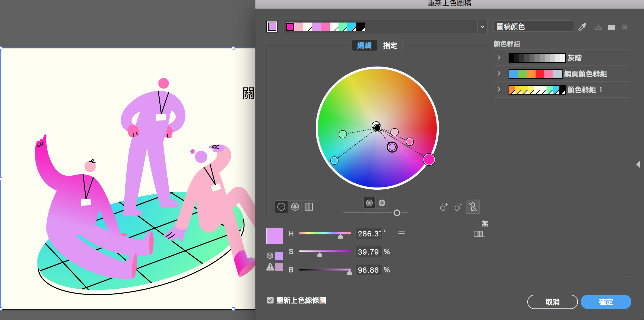Click the H value field 286.37
The height and width of the screenshot is (320, 644).
click(369, 233)
